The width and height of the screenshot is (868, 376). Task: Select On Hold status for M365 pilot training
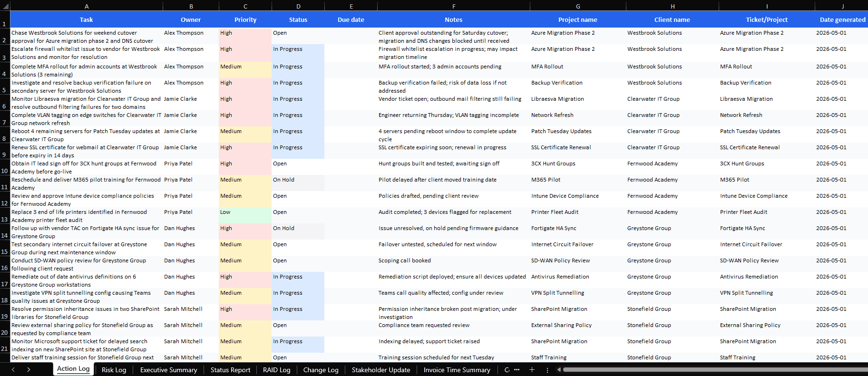pos(298,183)
